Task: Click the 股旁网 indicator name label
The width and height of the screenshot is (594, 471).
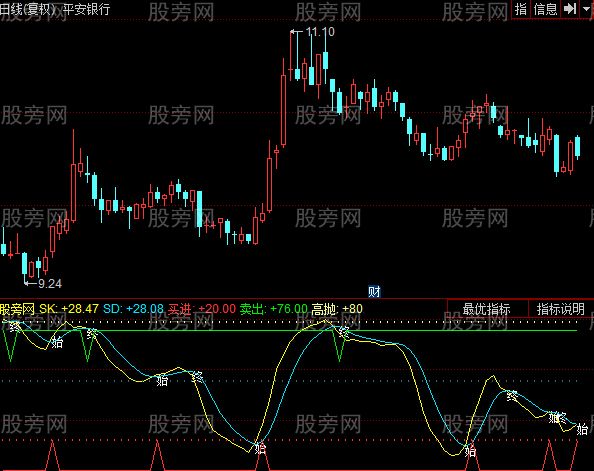Action: coord(17,309)
